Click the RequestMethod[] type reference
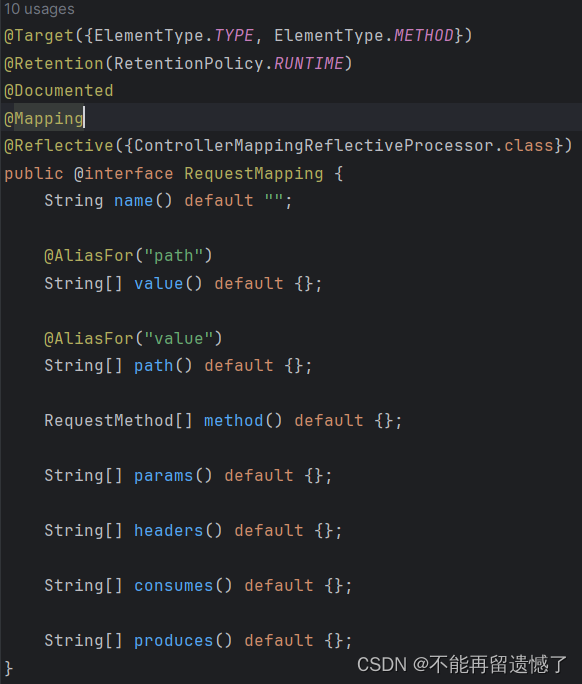Screen dimensions: 582x684 click(x=118, y=421)
